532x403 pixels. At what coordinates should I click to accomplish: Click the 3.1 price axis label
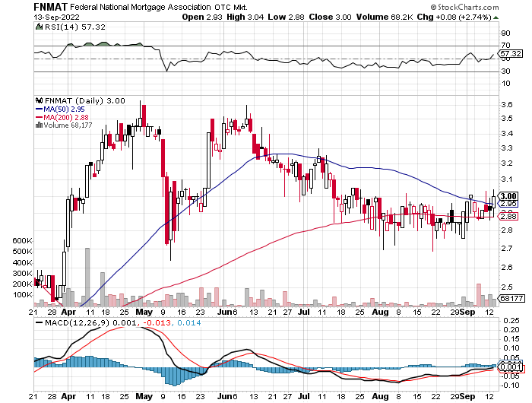tap(507, 179)
